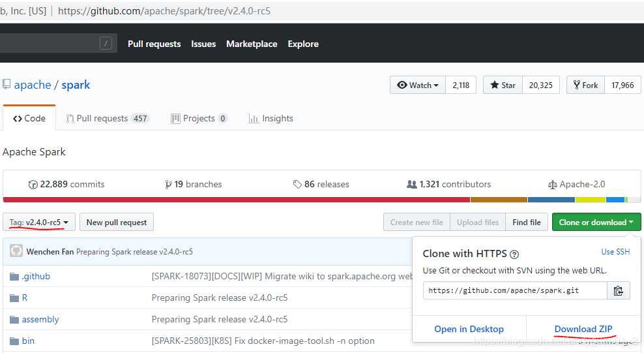The image size is (644, 353).
Task: Click Download ZIP link
Action: 583,329
